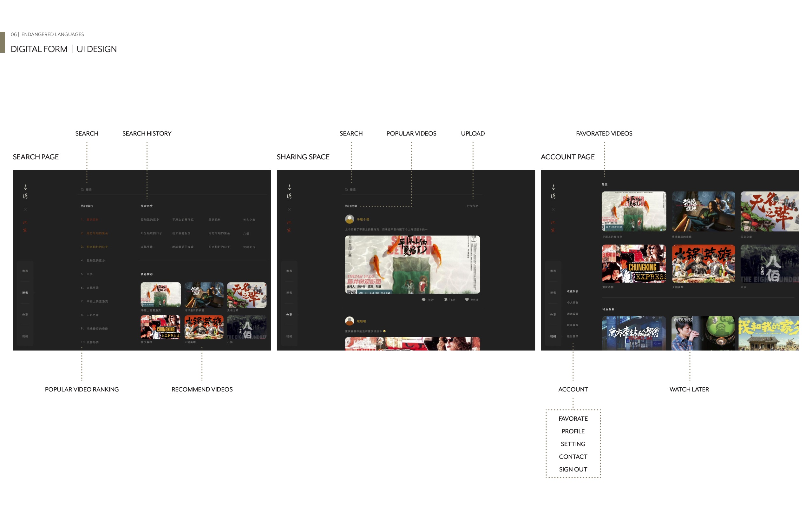The image size is (812, 508).
Task: Open 无名之辈 thumbnail in Search Page recommendations
Action: coord(247,295)
